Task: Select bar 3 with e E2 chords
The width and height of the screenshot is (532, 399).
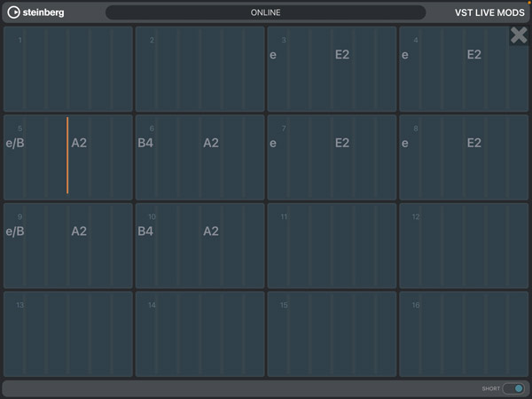Action: point(332,68)
